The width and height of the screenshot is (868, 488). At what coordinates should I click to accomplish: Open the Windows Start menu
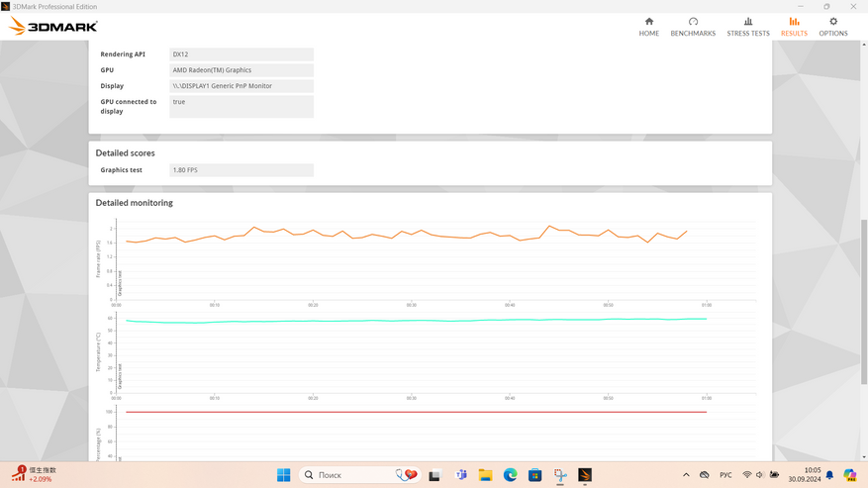283,475
